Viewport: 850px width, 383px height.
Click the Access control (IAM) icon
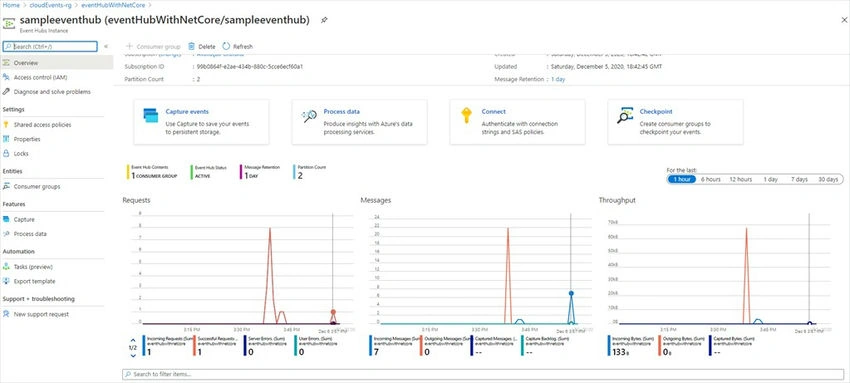coord(6,77)
